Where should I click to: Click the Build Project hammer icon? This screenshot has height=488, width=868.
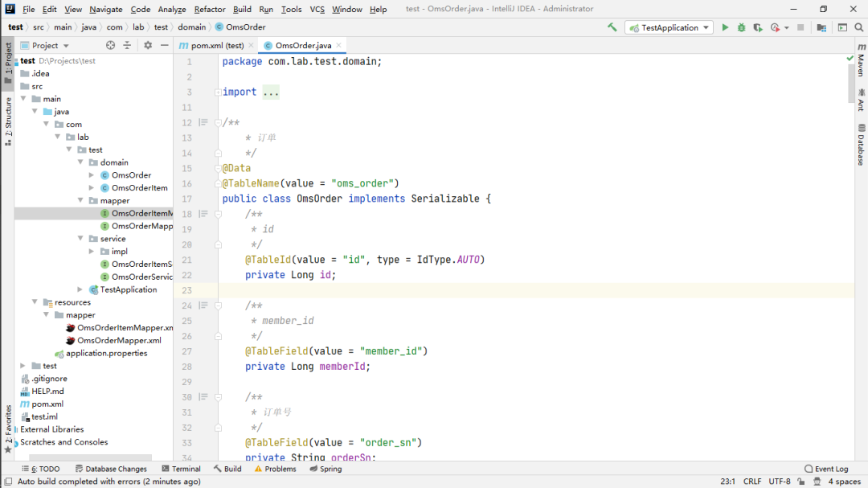click(612, 27)
